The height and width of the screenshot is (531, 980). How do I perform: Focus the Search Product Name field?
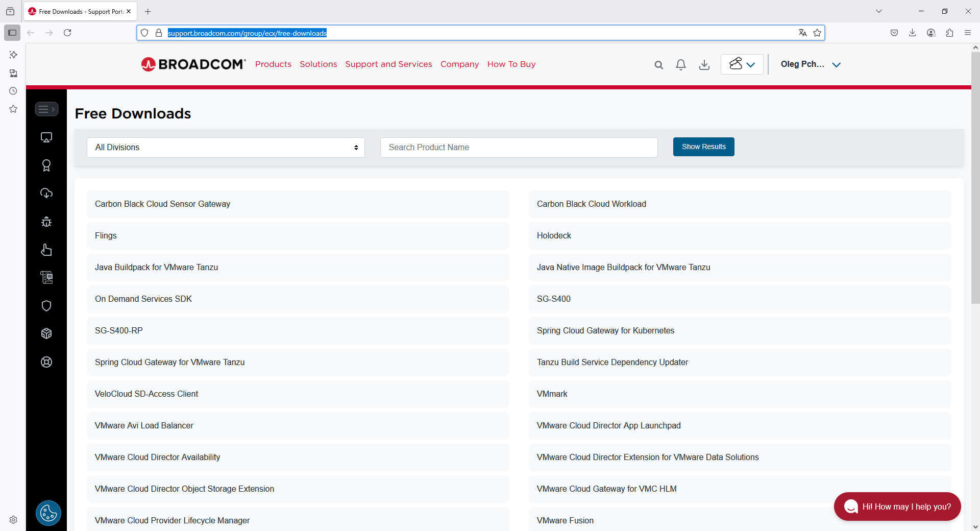(519, 148)
